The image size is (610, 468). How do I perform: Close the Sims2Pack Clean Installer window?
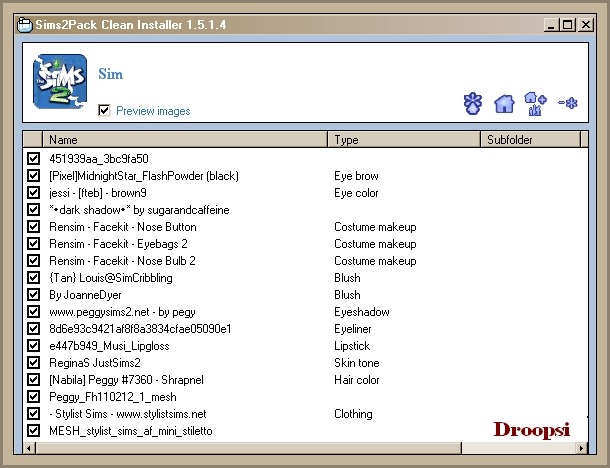585,25
